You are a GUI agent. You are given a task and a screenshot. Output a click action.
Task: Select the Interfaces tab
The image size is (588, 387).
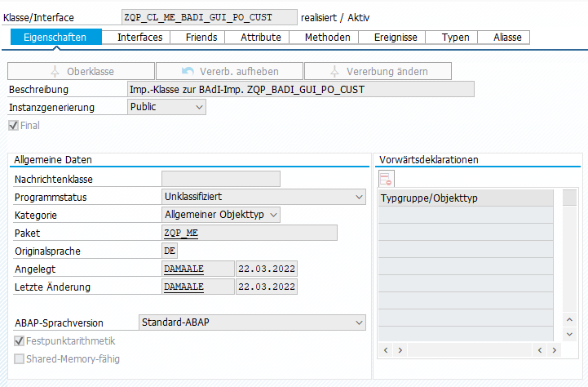pyautogui.click(x=139, y=37)
